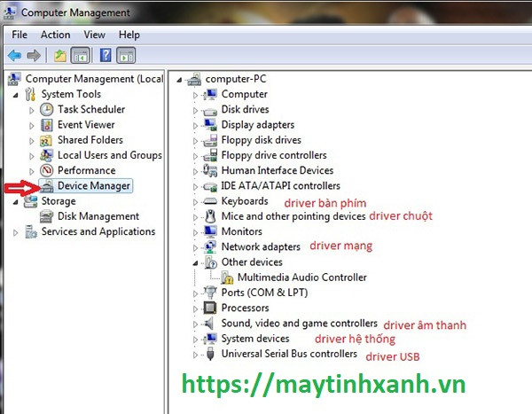The image size is (532, 414).
Task: Expand the Event Viewer node arrow
Action: 32,126
